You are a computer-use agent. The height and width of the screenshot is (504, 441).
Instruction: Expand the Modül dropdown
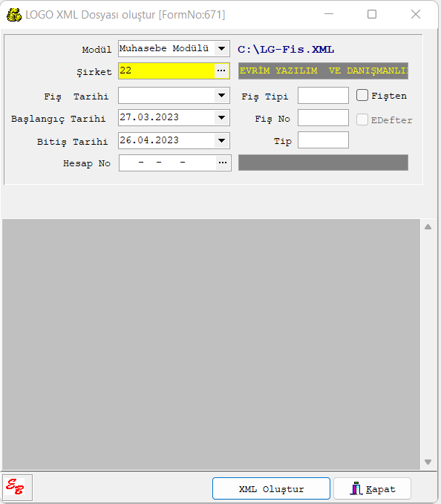pos(221,48)
